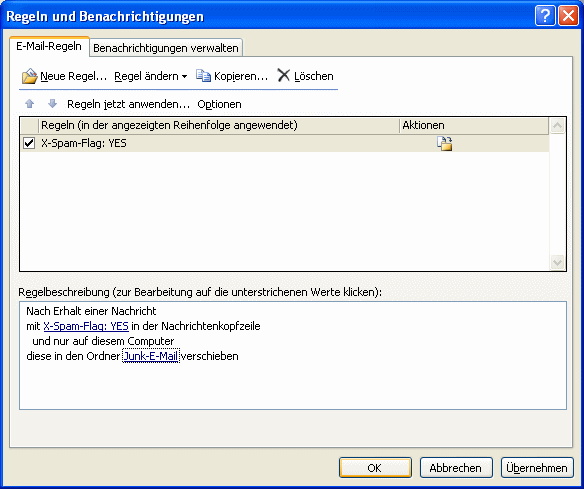The width and height of the screenshot is (584, 489).
Task: Open Optionen in the rules toolbar
Action: (219, 104)
